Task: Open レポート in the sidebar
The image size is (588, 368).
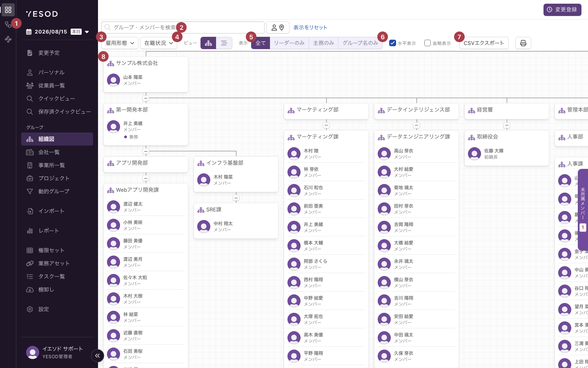Action: point(57,231)
